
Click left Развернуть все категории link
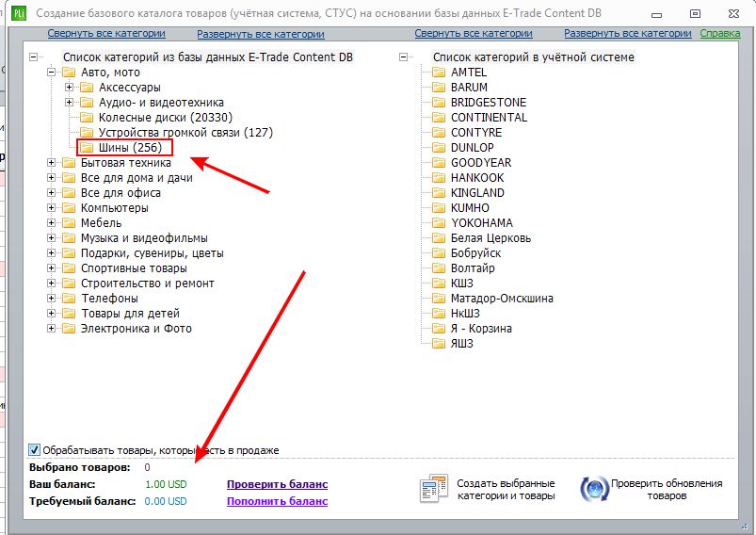(261, 34)
